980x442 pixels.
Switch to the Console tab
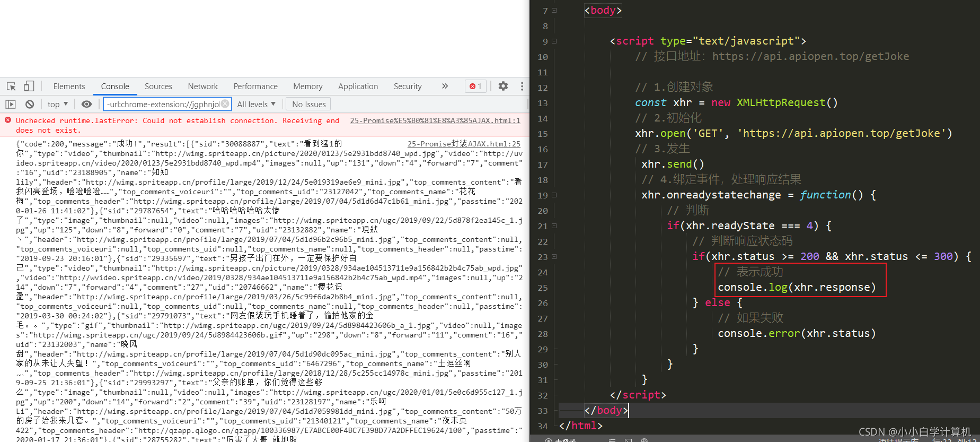click(x=115, y=86)
